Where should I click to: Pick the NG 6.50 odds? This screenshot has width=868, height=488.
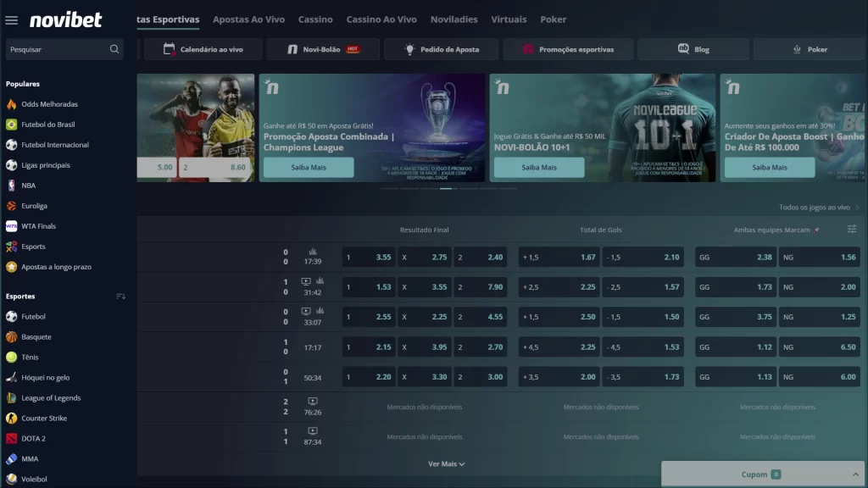click(x=819, y=347)
